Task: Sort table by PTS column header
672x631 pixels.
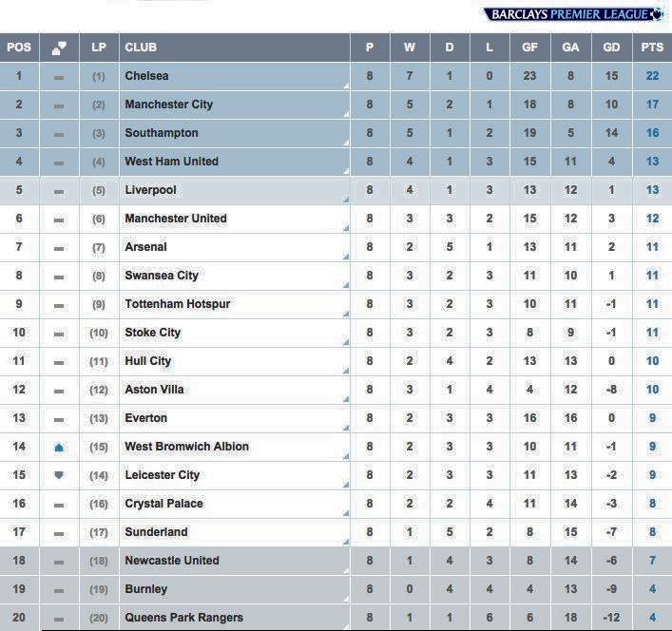Action: coord(652,48)
